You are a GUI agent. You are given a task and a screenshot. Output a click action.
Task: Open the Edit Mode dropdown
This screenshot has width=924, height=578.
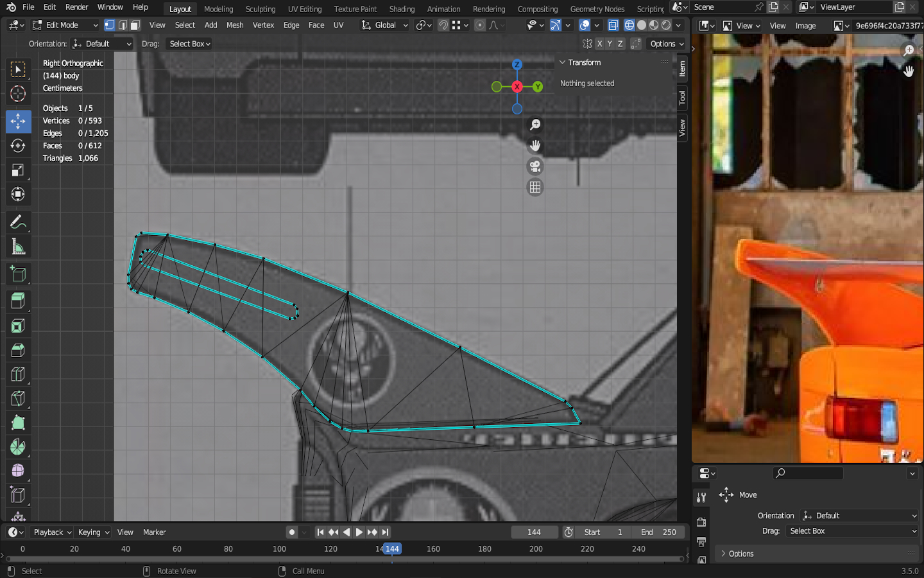coord(65,25)
